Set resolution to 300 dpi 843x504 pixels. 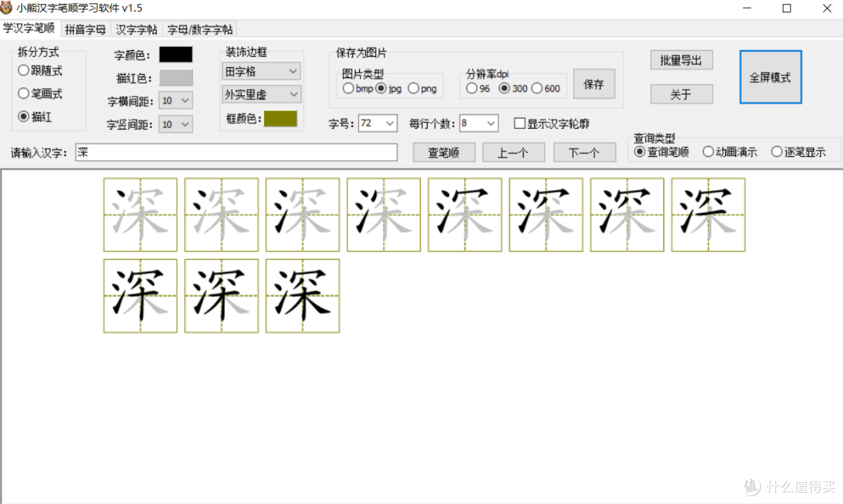tap(513, 89)
